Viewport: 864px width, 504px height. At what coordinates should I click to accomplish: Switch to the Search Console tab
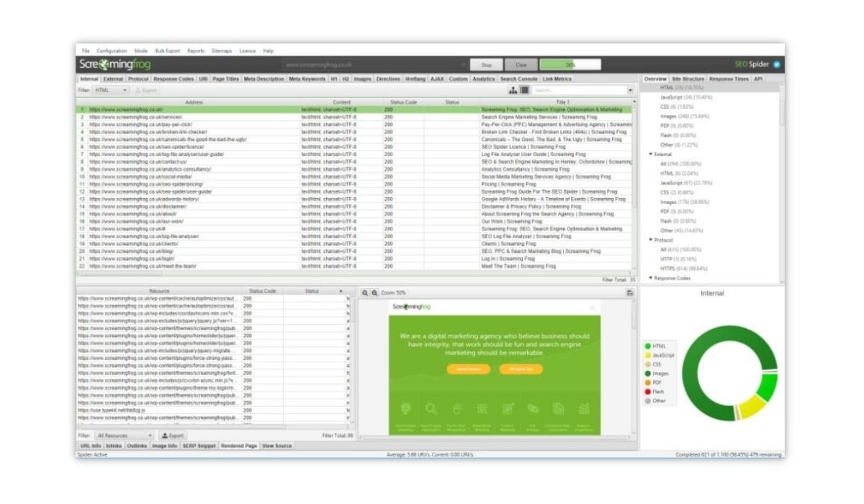[518, 79]
